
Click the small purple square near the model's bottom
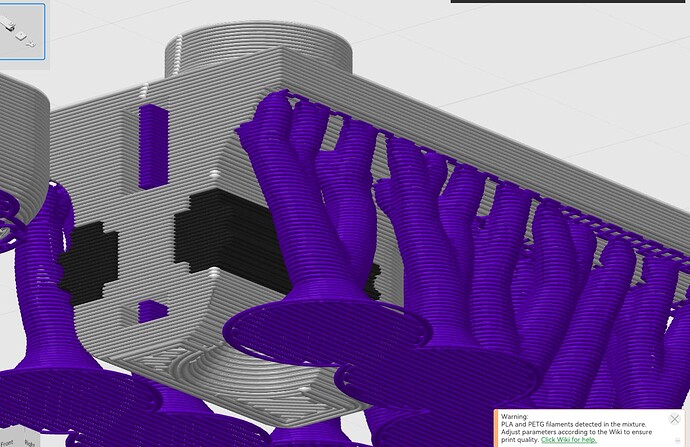[x=153, y=313]
